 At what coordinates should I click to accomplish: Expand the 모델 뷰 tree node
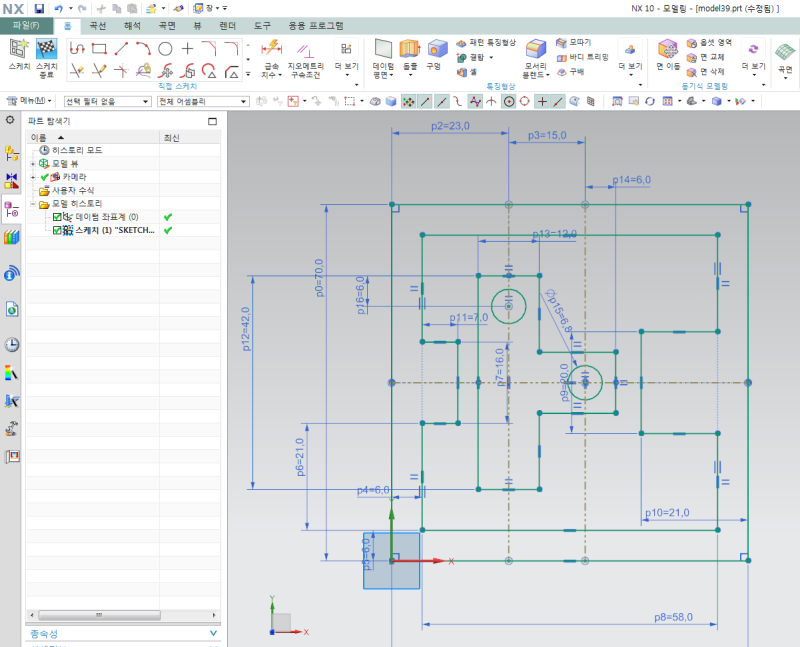tap(33, 163)
